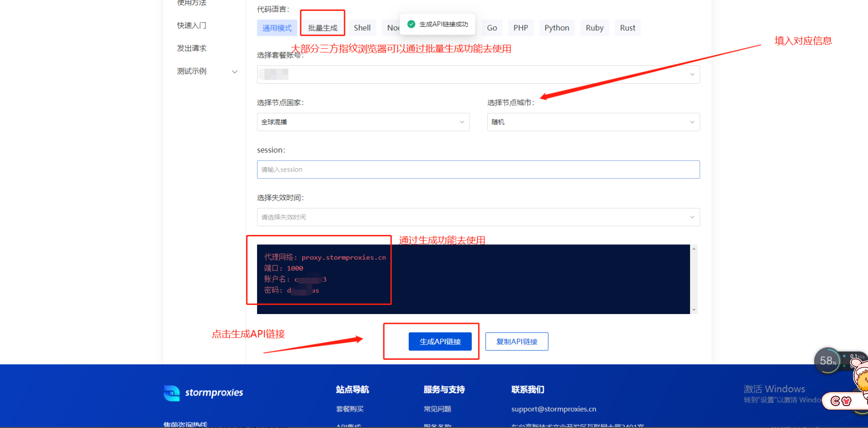Open 发出请求 in the sidebar

[x=191, y=48]
